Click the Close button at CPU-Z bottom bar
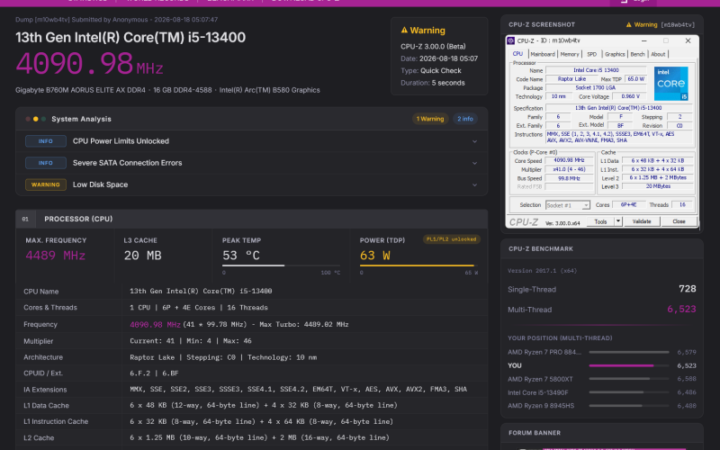Viewport: 720px width, 450px height. (679, 221)
